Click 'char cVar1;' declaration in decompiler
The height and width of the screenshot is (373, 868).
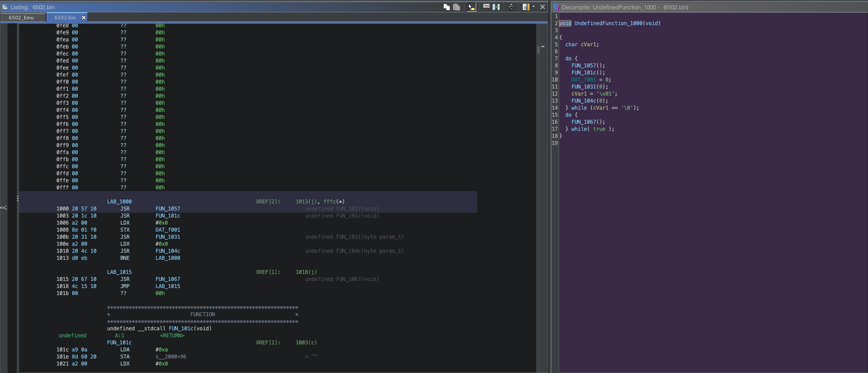click(x=582, y=44)
